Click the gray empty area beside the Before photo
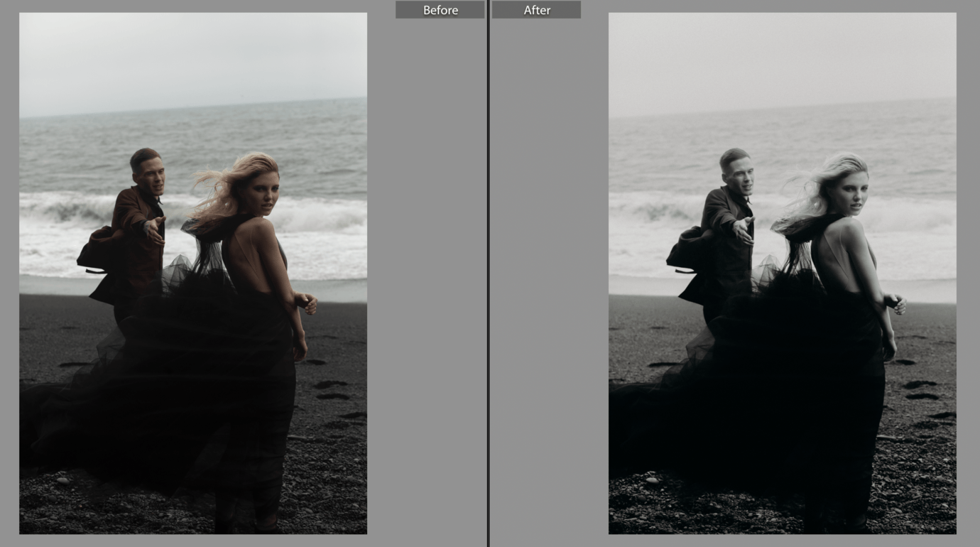Screen dimensions: 980x547 point(426,284)
